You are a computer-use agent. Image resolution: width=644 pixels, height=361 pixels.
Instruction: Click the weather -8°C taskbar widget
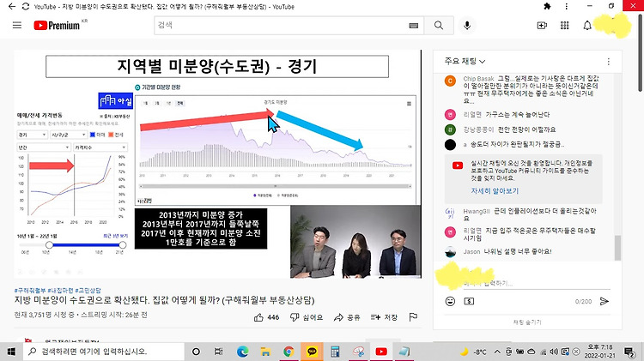(473, 352)
